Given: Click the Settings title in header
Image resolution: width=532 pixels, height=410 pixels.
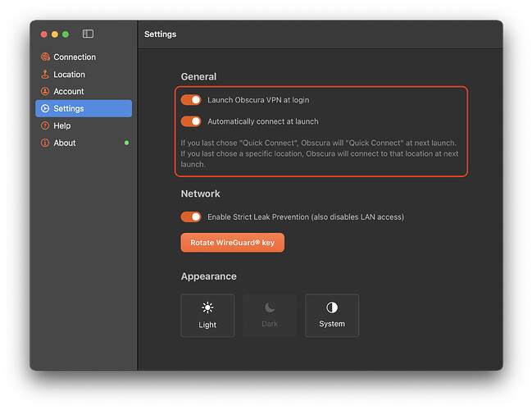Looking at the screenshot, I should click(160, 34).
